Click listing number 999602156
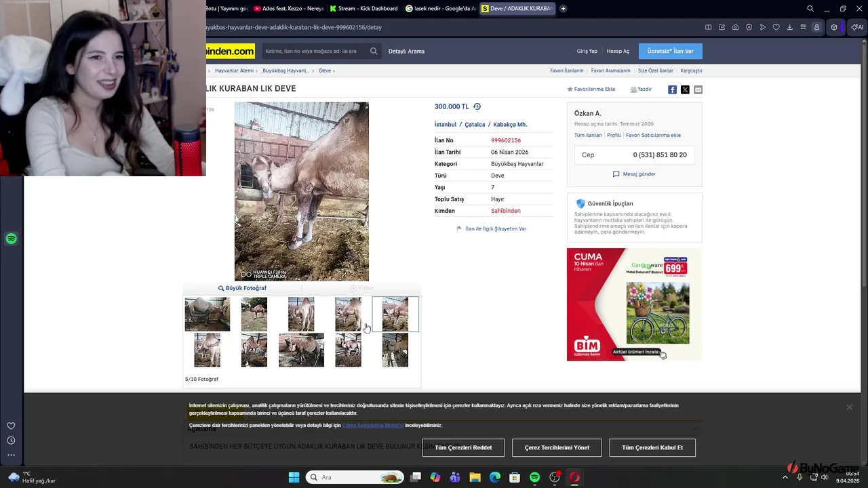Screen dimensions: 868x488 (x=506, y=140)
